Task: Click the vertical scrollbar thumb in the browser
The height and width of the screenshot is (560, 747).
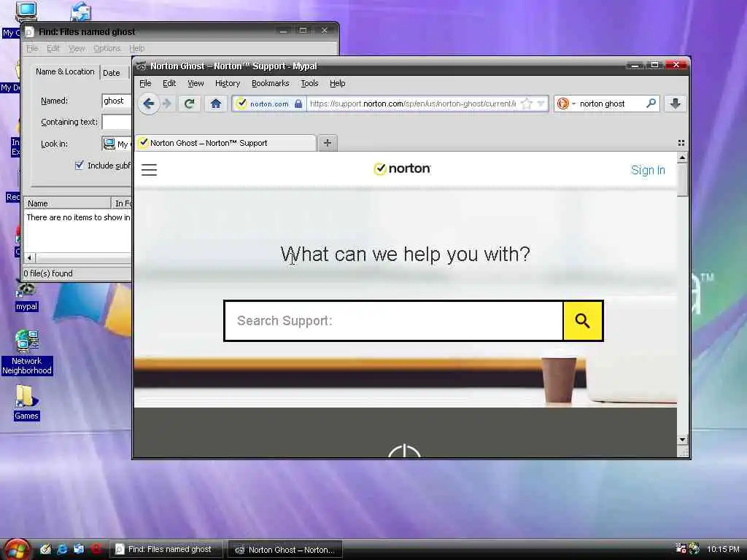Action: (x=682, y=179)
